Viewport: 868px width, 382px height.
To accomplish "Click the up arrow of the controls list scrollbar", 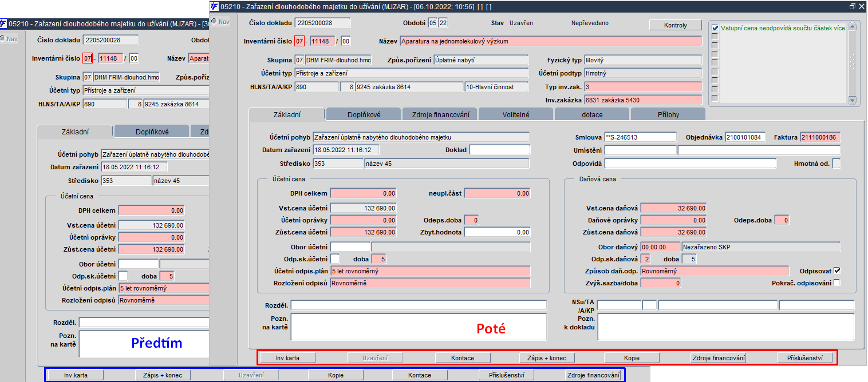I will [853, 26].
